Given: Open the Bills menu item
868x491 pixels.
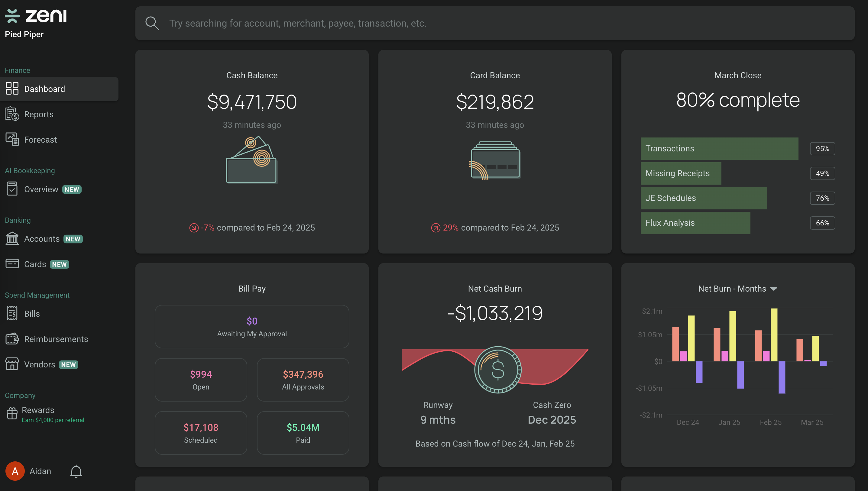Looking at the screenshot, I should pyautogui.click(x=32, y=314).
